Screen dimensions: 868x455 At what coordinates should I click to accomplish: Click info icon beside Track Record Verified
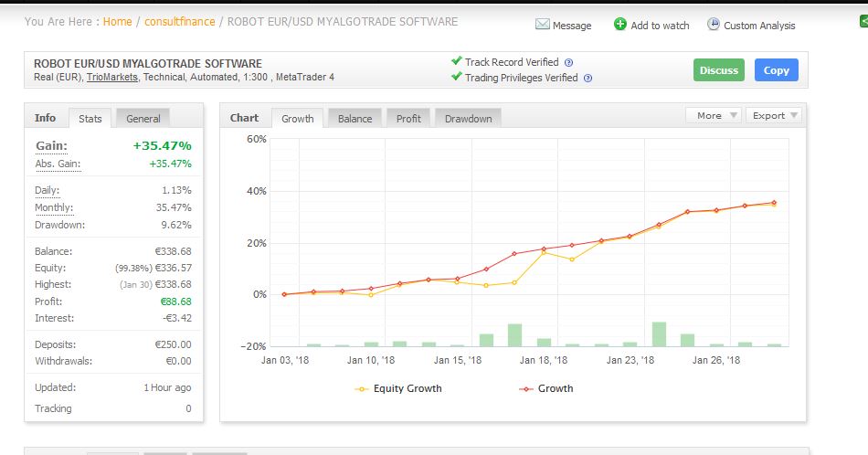(x=568, y=63)
